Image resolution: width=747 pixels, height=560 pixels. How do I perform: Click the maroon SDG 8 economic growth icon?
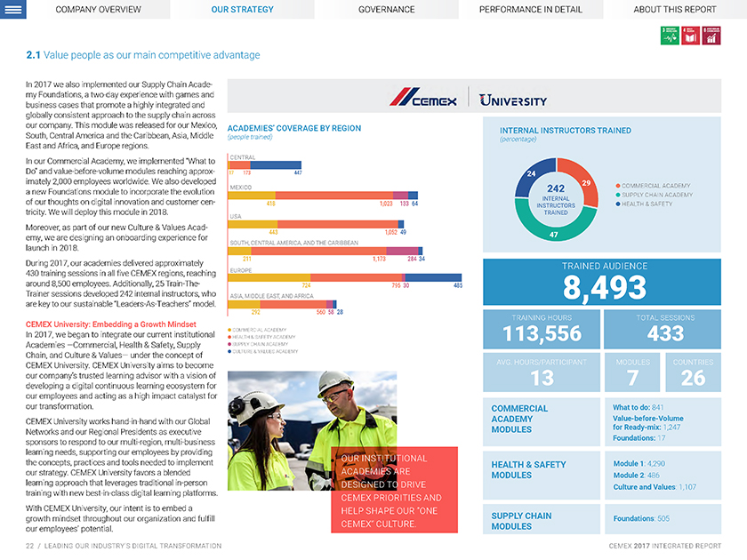point(711,36)
